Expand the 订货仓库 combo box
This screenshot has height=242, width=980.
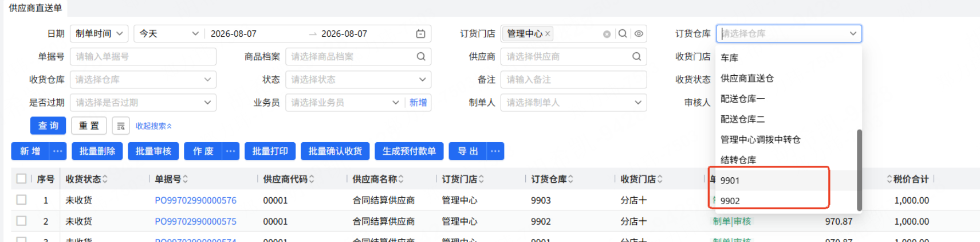(788, 34)
